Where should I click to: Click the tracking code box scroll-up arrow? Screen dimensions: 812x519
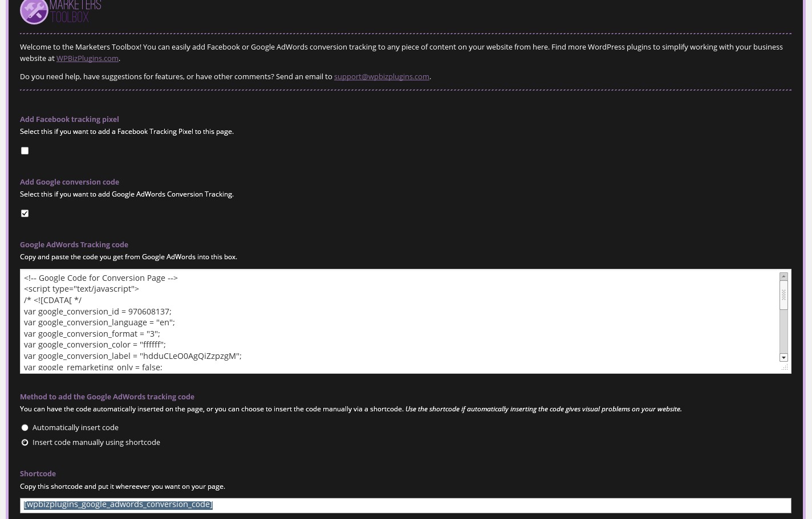tap(783, 276)
